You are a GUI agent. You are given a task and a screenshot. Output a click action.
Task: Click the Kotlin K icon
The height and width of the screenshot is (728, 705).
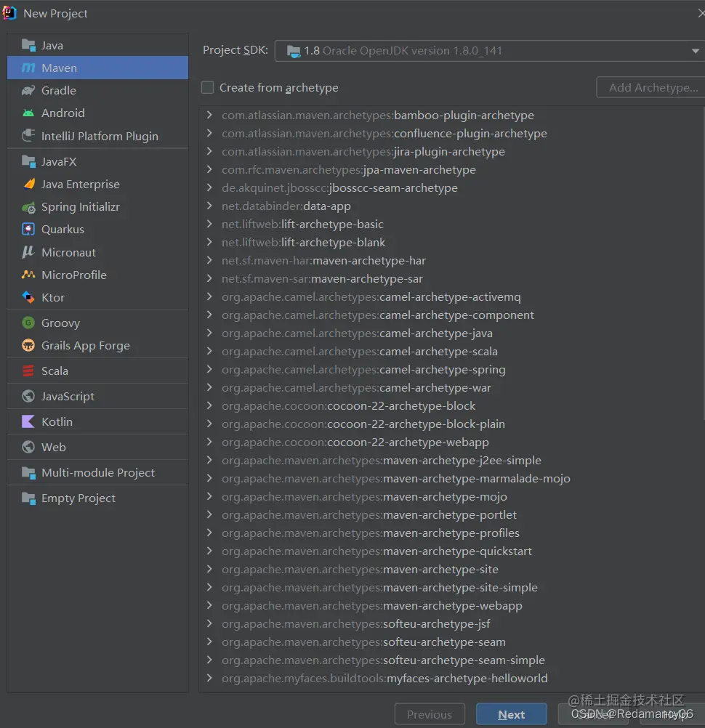(28, 421)
